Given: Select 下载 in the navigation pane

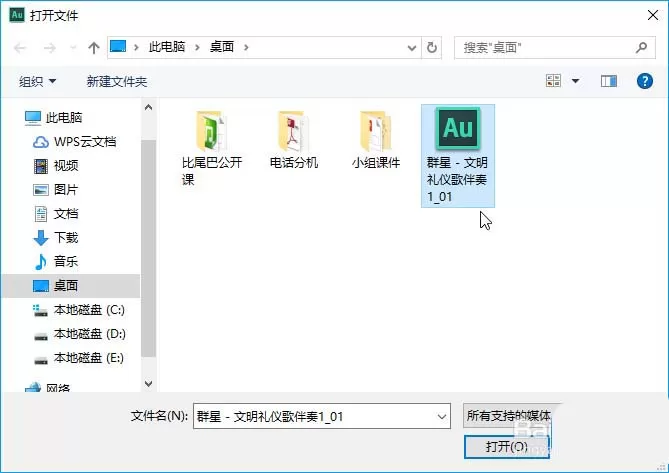Looking at the screenshot, I should pos(56,238).
